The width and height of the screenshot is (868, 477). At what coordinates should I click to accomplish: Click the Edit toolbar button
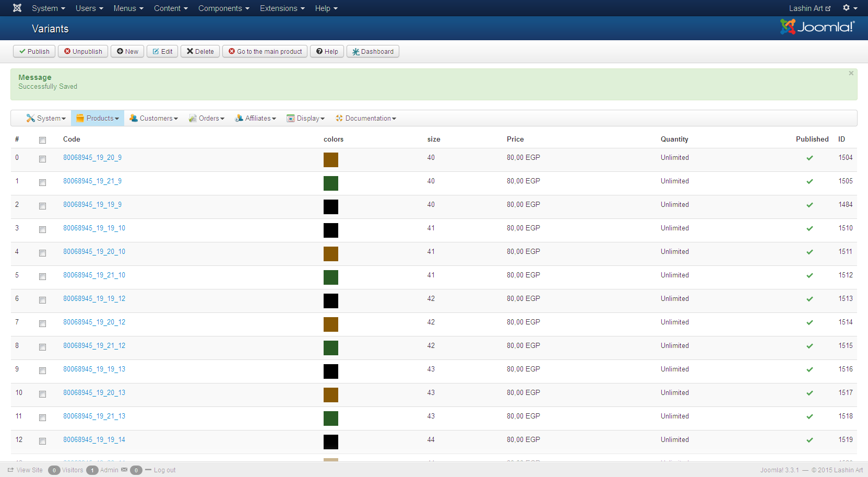click(162, 51)
